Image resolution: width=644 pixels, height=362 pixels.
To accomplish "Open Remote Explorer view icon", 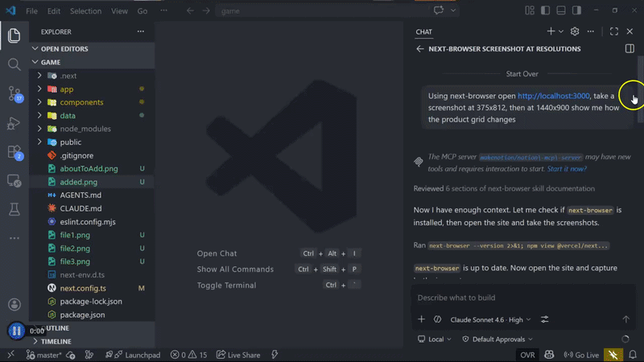I will click(14, 181).
